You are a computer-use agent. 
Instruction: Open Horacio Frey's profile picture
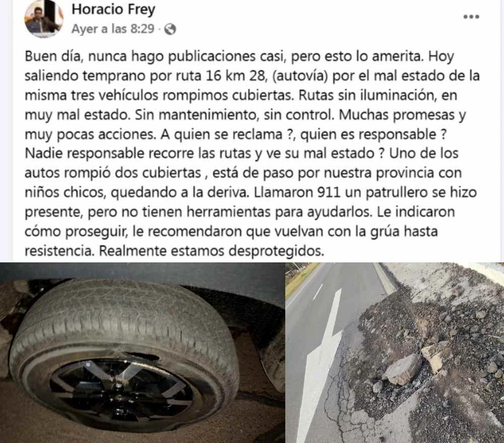click(x=43, y=19)
